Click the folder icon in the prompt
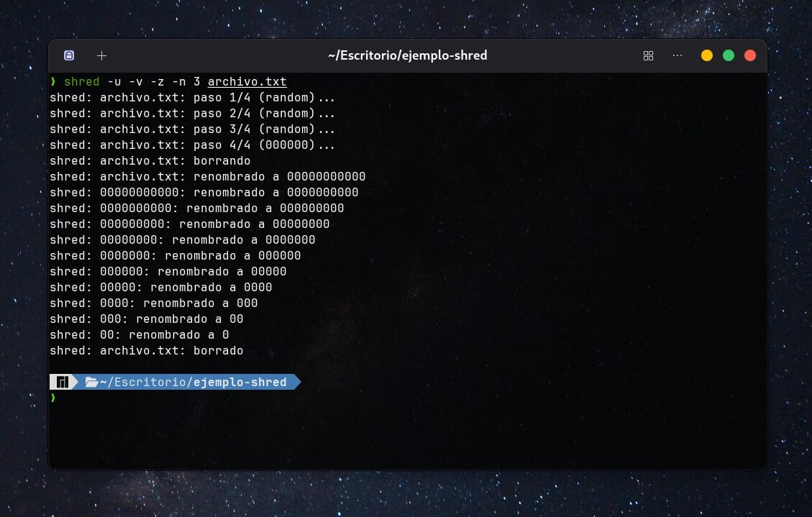812x517 pixels. 91,382
